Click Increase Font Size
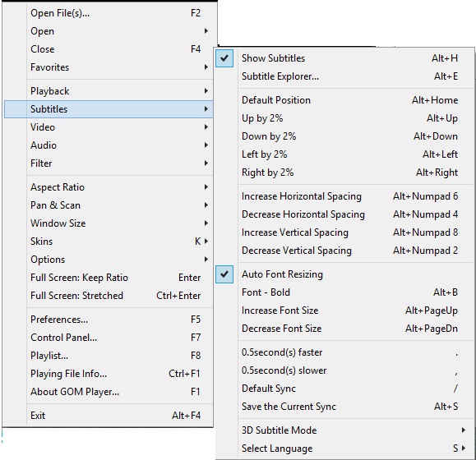476x460 pixels. (344, 310)
